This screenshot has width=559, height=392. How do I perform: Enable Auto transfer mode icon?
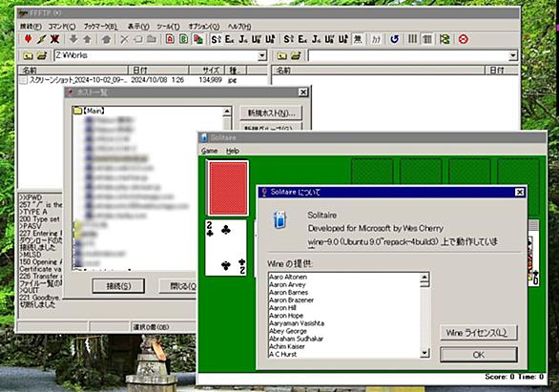click(197, 39)
